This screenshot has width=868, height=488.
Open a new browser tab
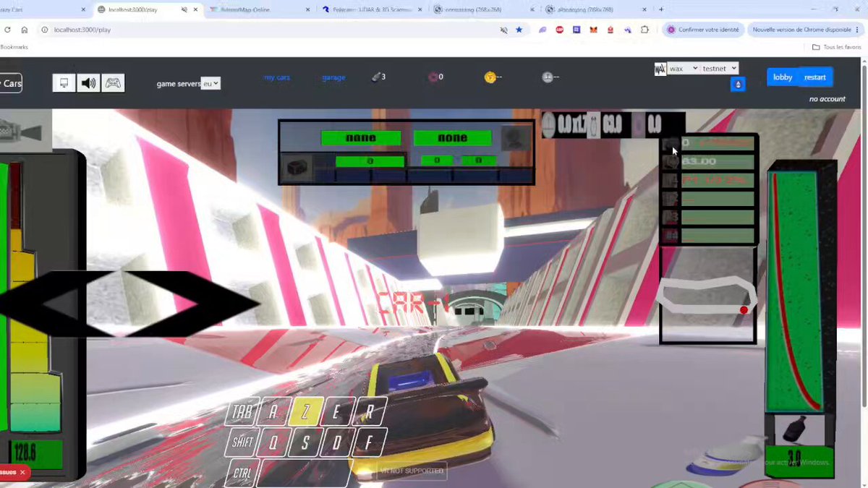(x=660, y=9)
